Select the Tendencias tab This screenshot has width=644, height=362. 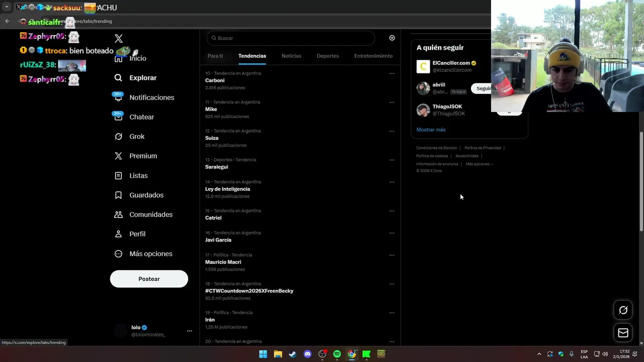click(252, 56)
